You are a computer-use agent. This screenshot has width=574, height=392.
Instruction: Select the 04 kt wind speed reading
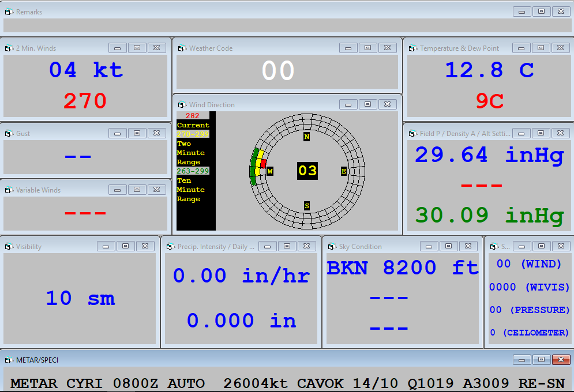(85, 70)
